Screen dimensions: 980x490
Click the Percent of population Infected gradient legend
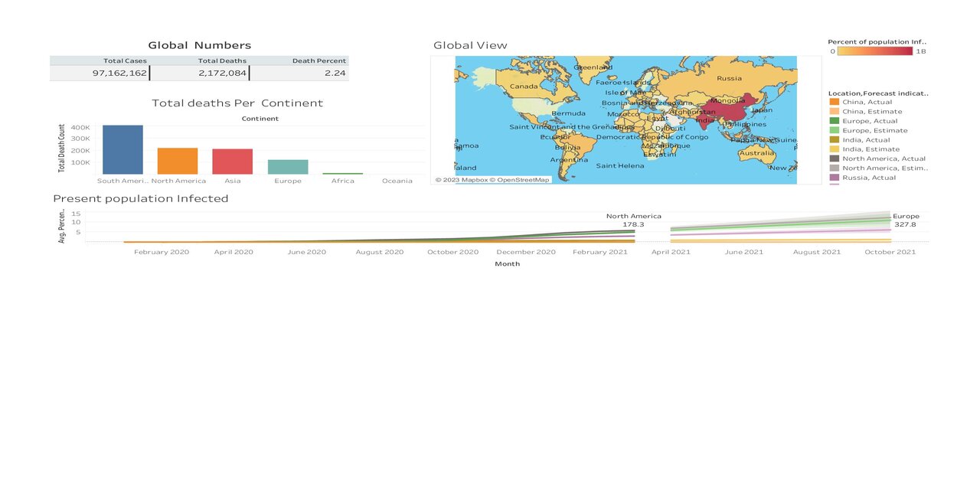click(x=877, y=51)
